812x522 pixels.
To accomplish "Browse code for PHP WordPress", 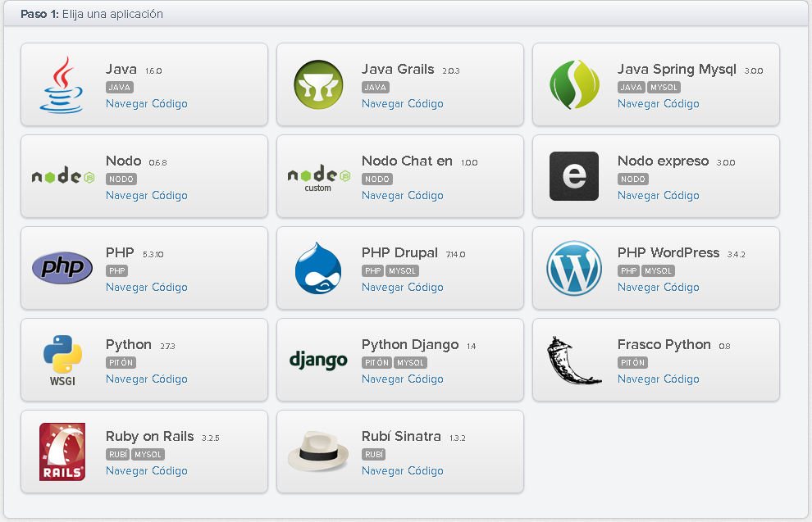I will pyautogui.click(x=658, y=287).
